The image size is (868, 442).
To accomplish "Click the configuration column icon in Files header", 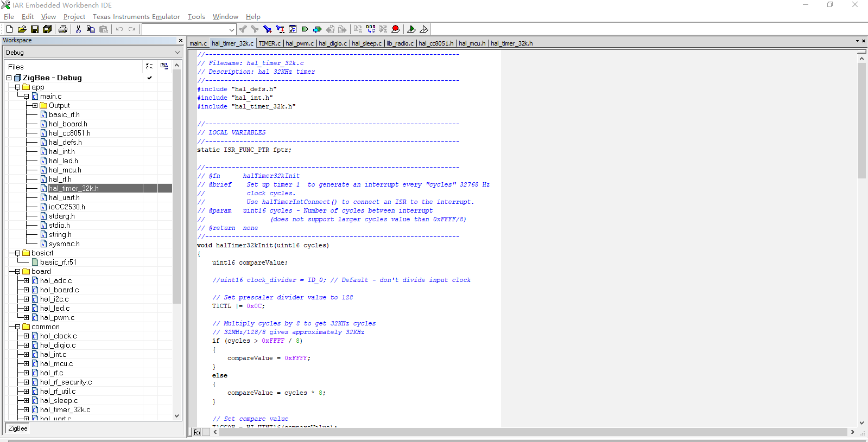I will (x=149, y=66).
